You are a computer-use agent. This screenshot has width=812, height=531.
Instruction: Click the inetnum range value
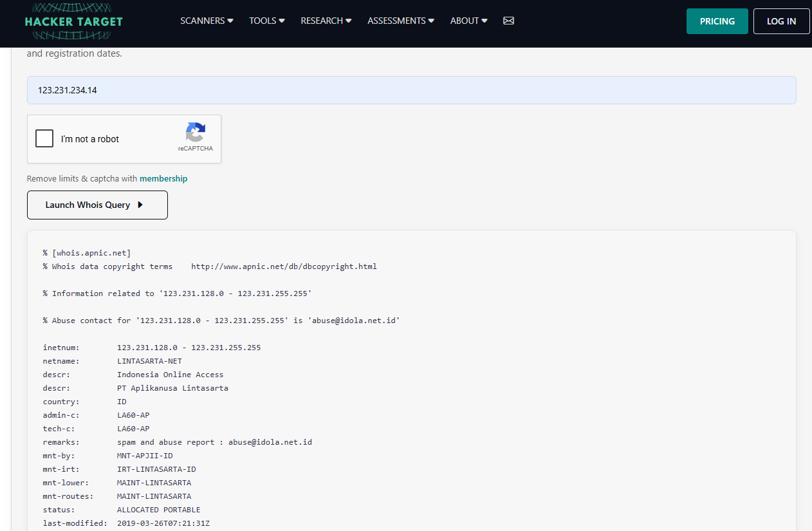coord(189,348)
